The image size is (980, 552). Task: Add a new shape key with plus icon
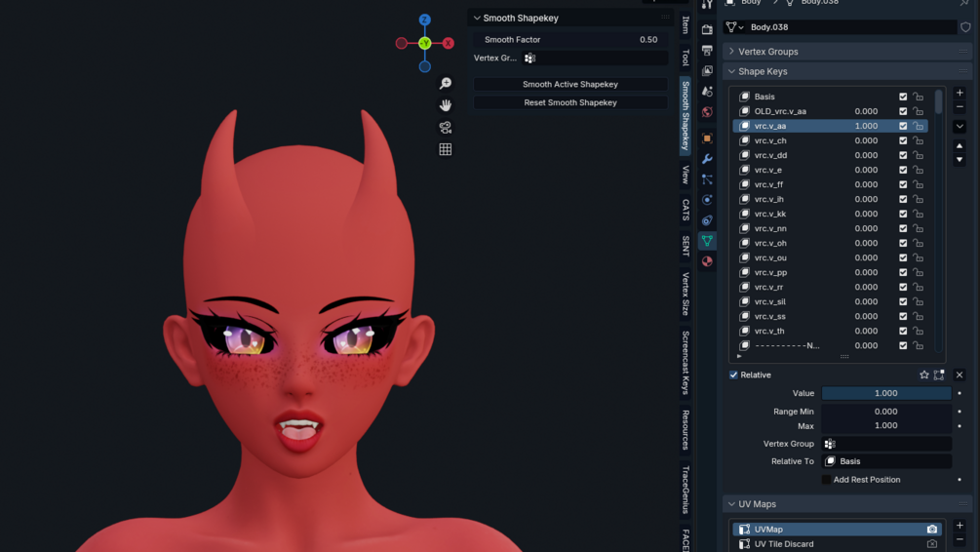pyautogui.click(x=960, y=94)
